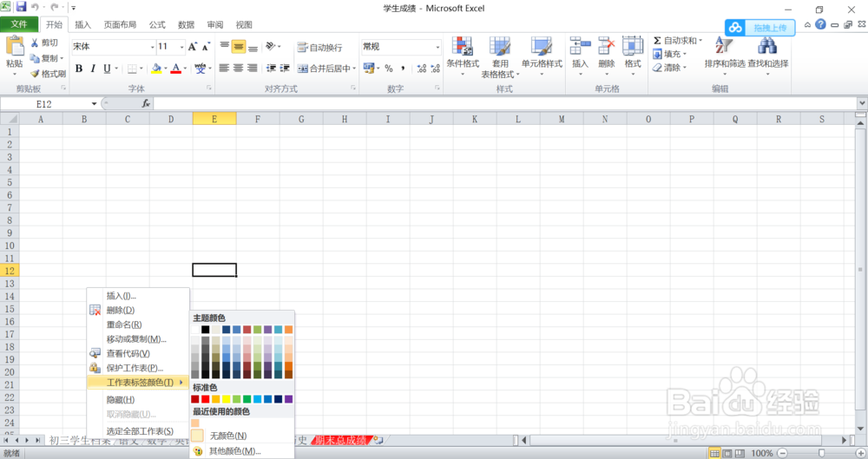Select the 期末总成绩 sheet tab
Screen dimensions: 868x459
(341, 440)
